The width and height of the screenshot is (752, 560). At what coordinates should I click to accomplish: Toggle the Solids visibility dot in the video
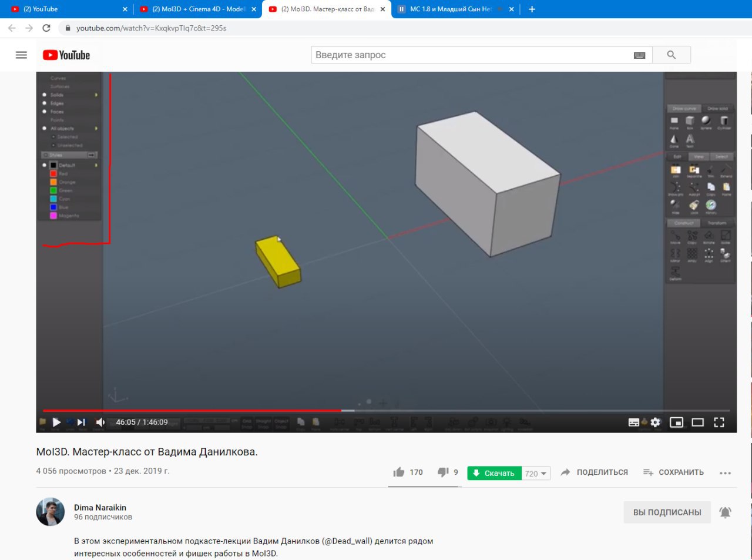(44, 95)
